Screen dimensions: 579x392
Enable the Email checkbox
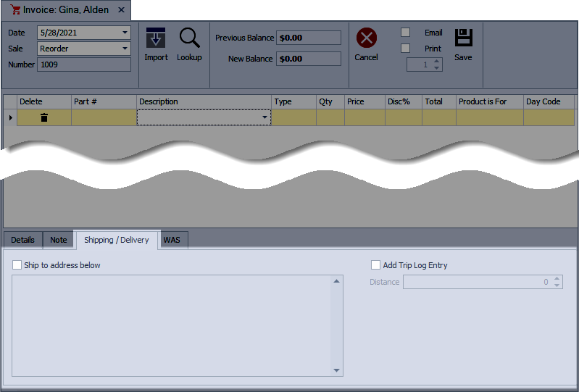(x=406, y=33)
